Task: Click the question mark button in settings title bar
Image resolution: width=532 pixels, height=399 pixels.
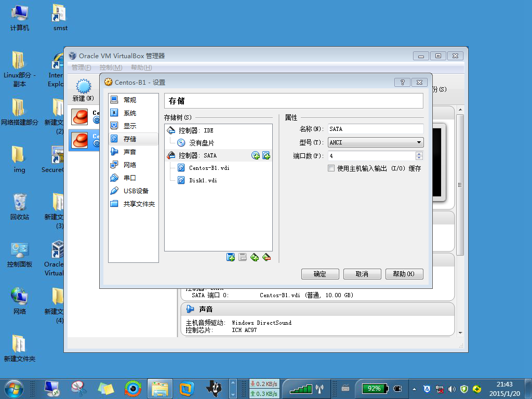Action: [403, 83]
